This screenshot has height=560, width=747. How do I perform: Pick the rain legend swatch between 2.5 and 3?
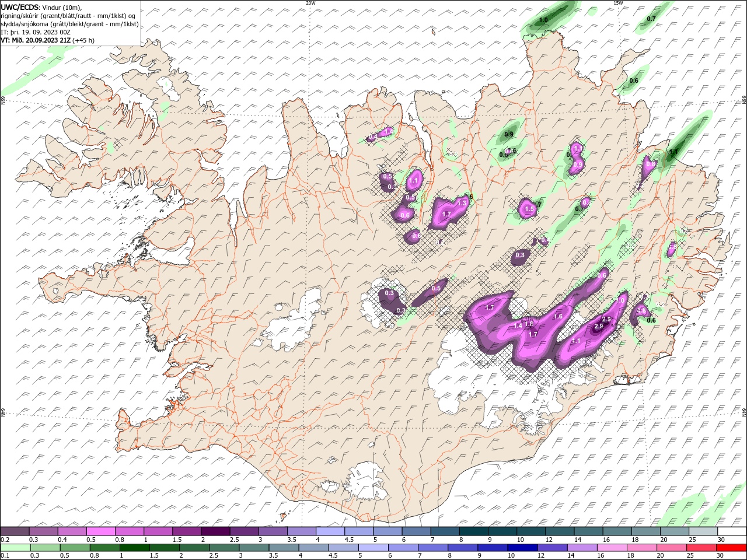(224, 548)
